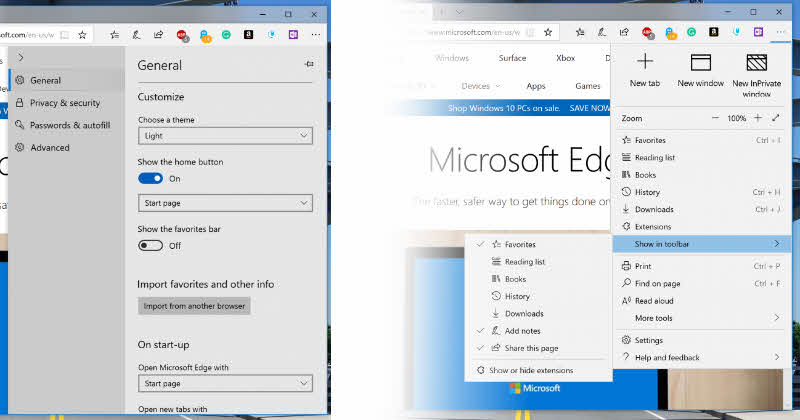
Task: Click the Adblock Plus icon in right window toolbar
Action: 647,33
